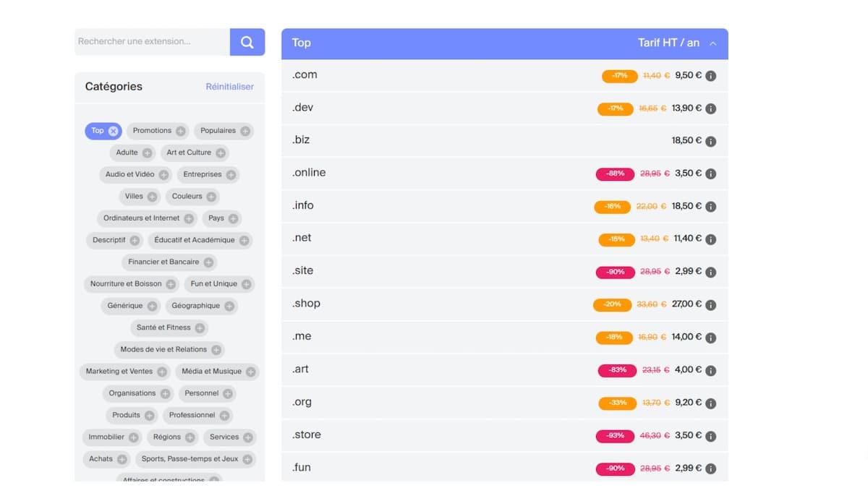Click the Réinitialiser link
This screenshot has width=868, height=488.
[230, 87]
